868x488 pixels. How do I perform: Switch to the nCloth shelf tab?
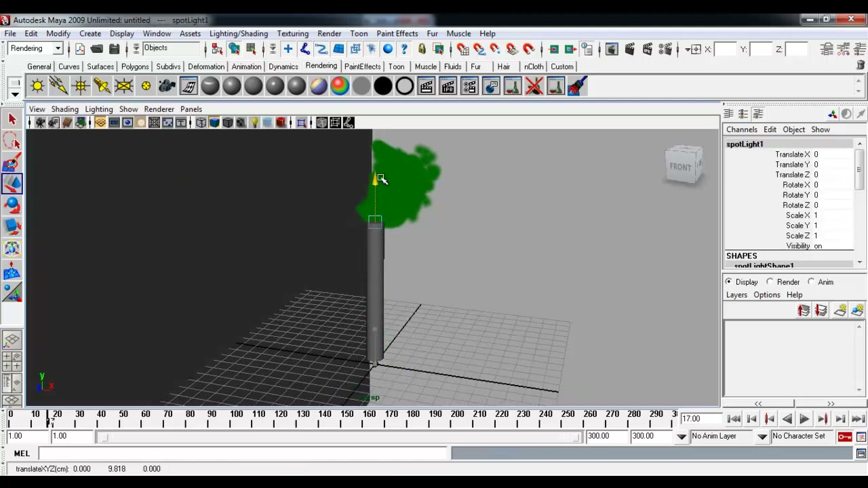tap(534, 66)
